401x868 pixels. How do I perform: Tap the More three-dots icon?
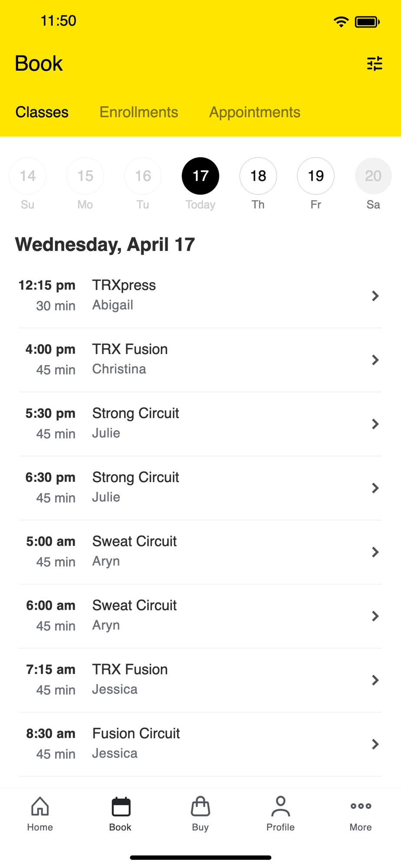[x=361, y=806]
